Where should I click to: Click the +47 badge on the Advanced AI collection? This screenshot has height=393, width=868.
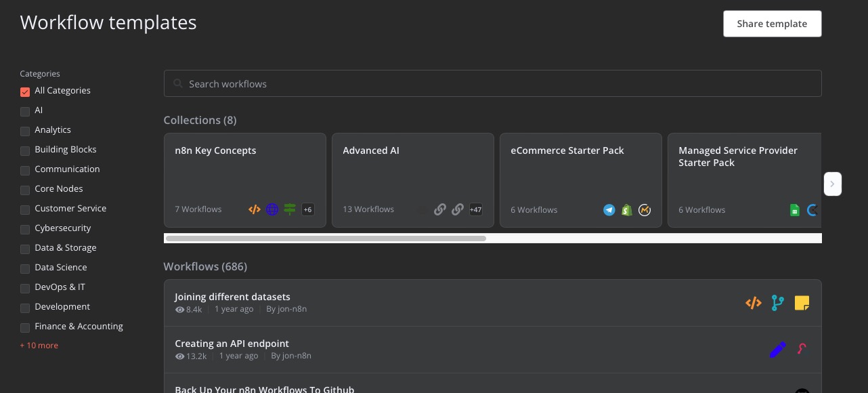pos(476,210)
